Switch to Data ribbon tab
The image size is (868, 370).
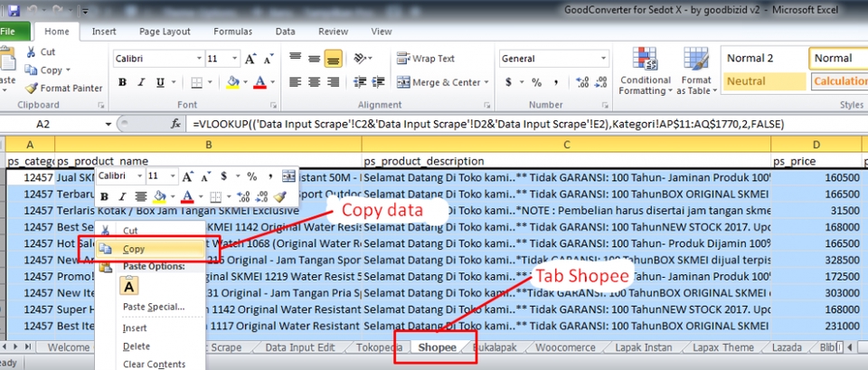pyautogui.click(x=285, y=32)
